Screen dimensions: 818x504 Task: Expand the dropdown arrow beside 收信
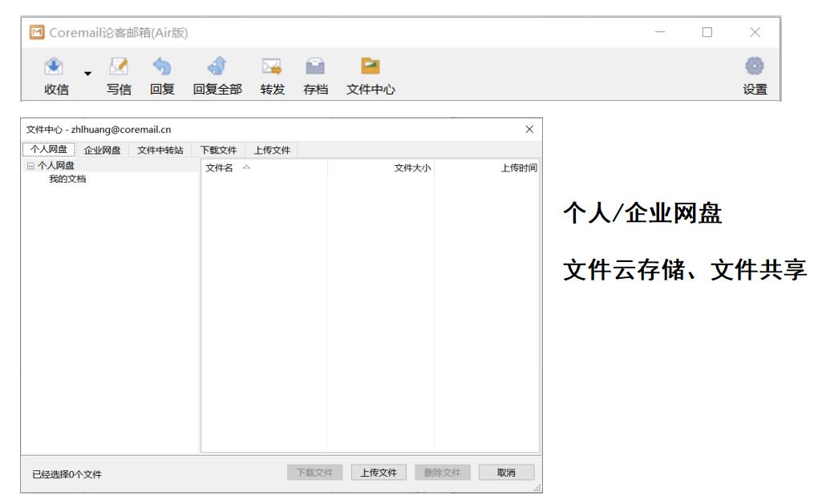(x=87, y=75)
